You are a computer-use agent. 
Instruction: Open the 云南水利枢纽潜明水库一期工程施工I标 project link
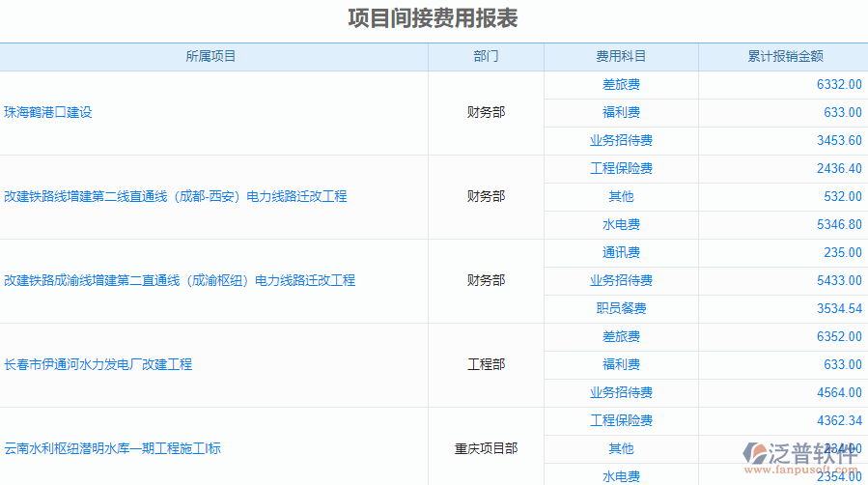[x=112, y=449]
